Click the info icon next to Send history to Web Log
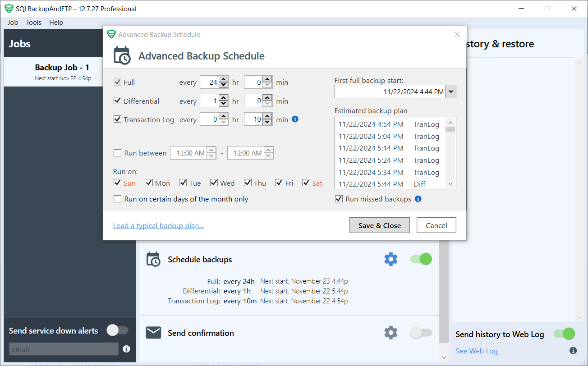Screen dimensions: 588x366 [573, 350]
